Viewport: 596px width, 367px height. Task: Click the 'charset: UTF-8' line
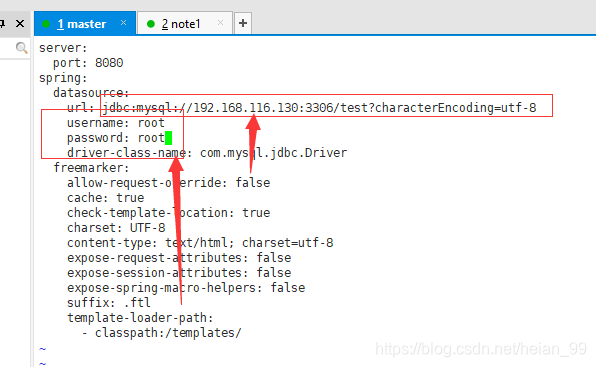click(x=116, y=228)
